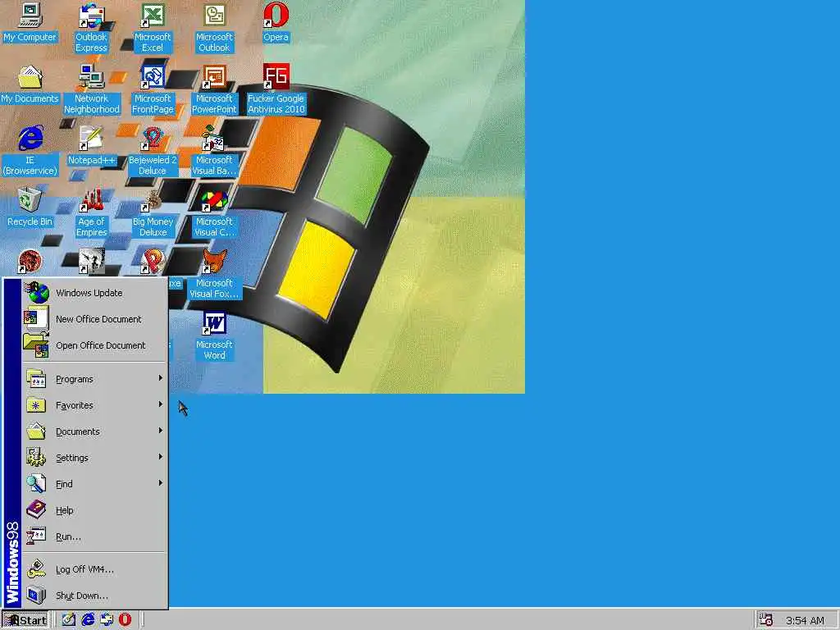Expand the Programs submenu

click(x=94, y=379)
